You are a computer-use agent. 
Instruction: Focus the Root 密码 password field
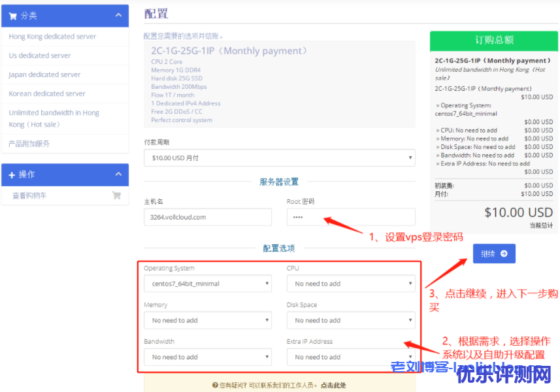point(350,217)
